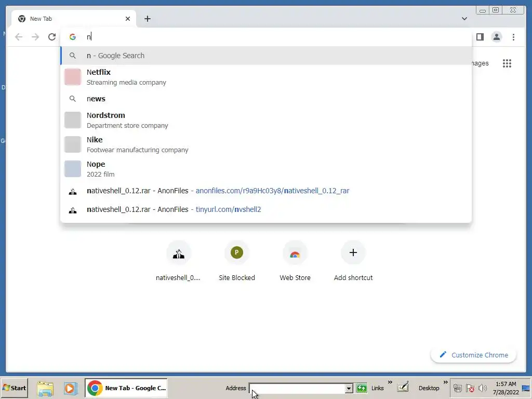Open the Web Store shortcut
Image resolution: width=532 pixels, height=399 pixels.
(295, 261)
